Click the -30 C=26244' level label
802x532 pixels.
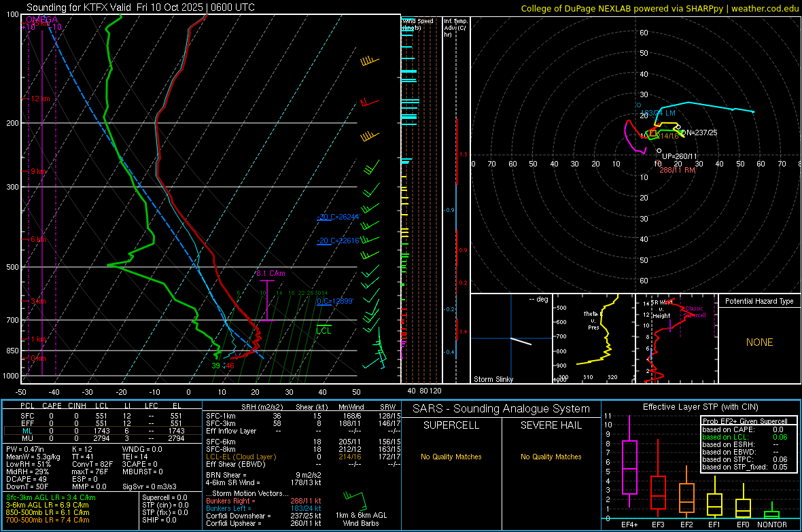(x=338, y=216)
